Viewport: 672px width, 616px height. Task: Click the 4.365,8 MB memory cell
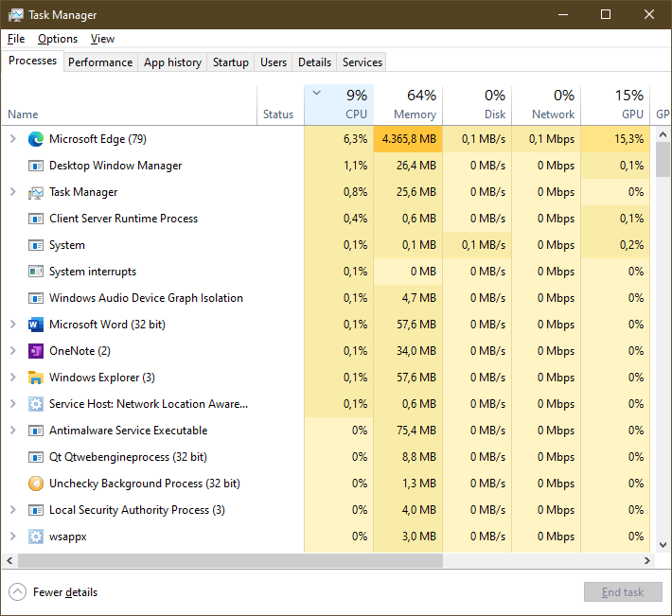point(408,139)
